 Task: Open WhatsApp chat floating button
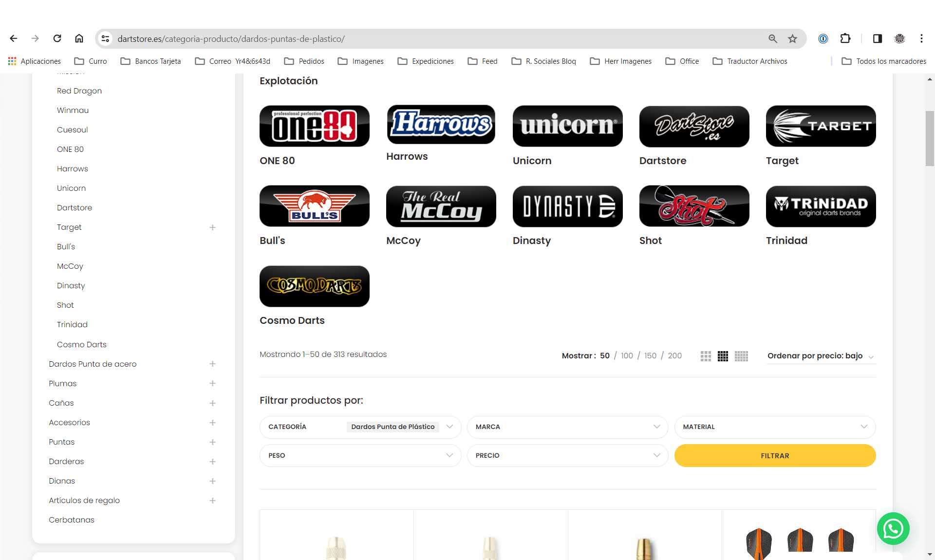click(893, 528)
